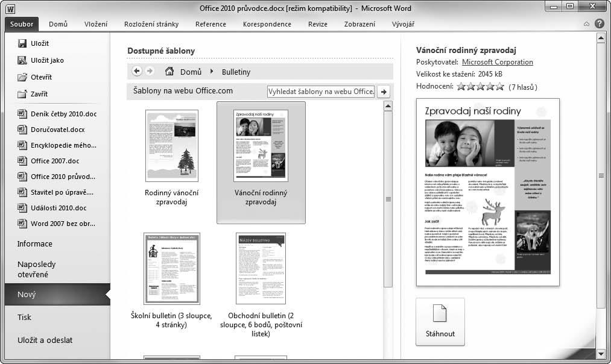Viewport: 611px width, 364px height.
Task: Select the Obchodní bulletin template thumbnail
Action: [x=261, y=269]
